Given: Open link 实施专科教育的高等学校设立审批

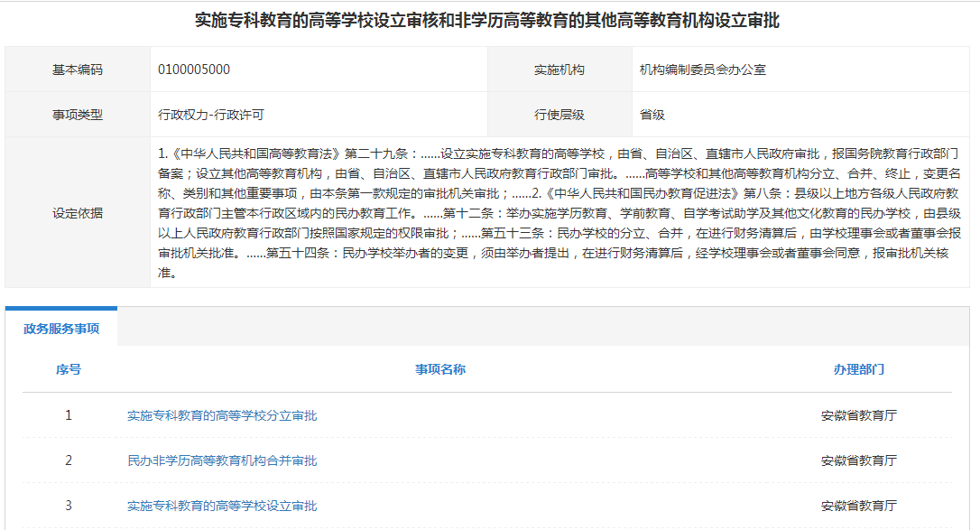Looking at the screenshot, I should (x=222, y=506).
